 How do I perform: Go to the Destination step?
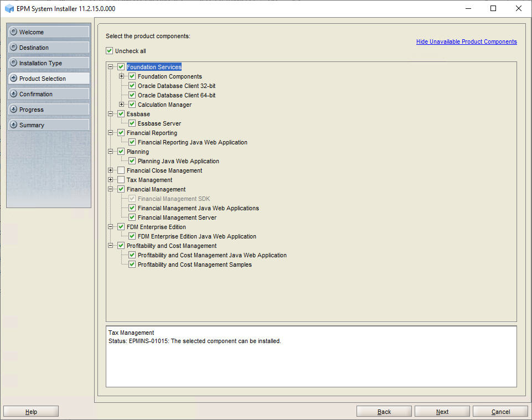pyautogui.click(x=49, y=48)
